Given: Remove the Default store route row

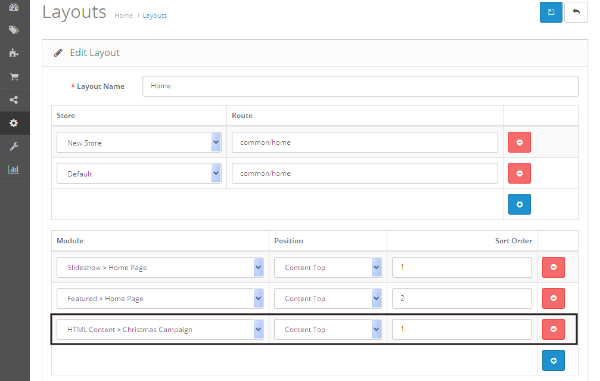Looking at the screenshot, I should [519, 173].
